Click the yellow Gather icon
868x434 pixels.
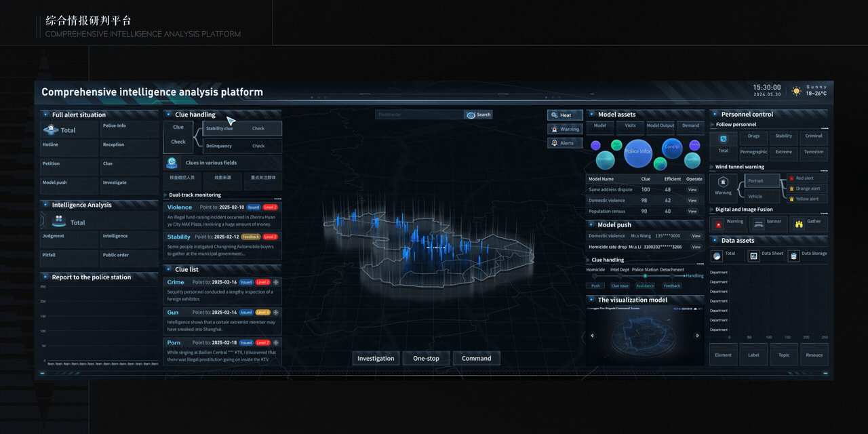pyautogui.click(x=799, y=224)
